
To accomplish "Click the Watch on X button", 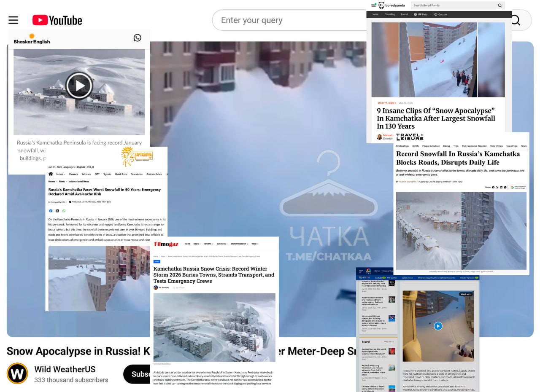I will 465,294.
